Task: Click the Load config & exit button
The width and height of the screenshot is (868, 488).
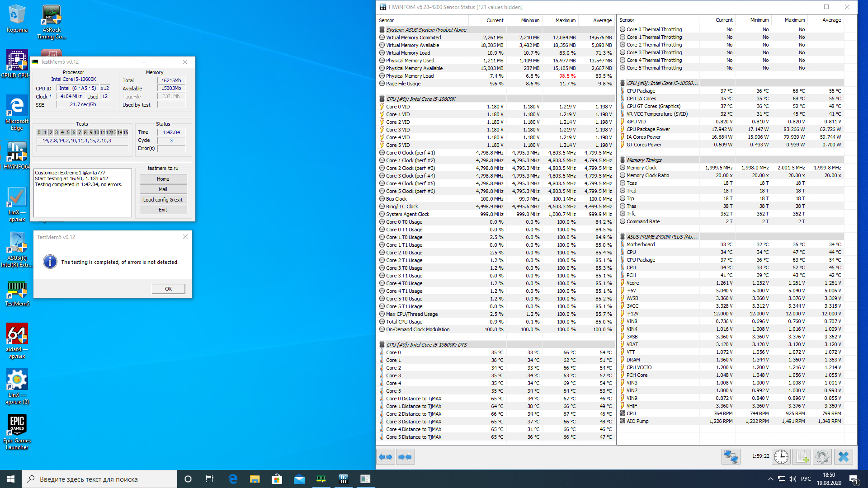Action: [163, 200]
